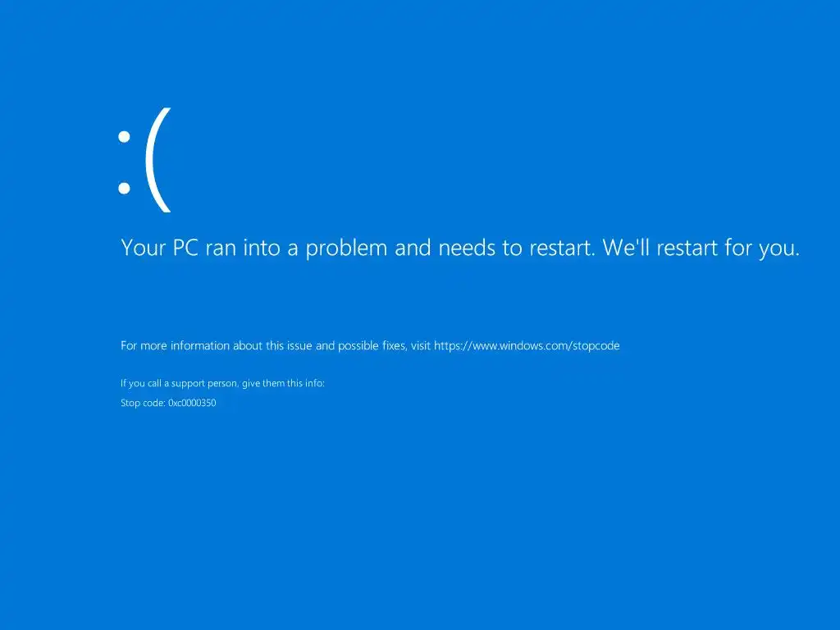Image resolution: width=840 pixels, height=630 pixels.
Task: Click the 'https://' part of the stopcode link
Action: pos(453,345)
